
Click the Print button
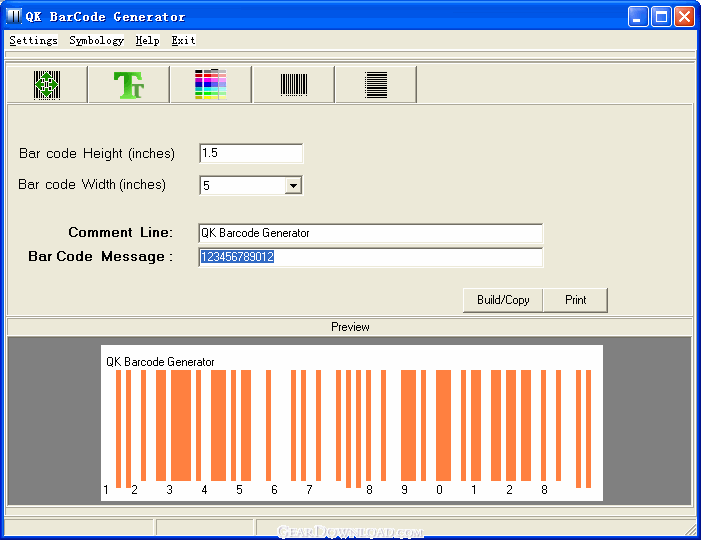(x=575, y=300)
